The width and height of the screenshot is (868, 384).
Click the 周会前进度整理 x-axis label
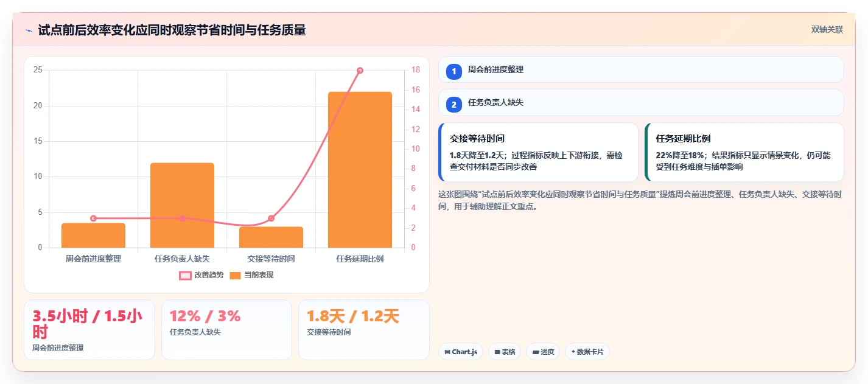click(93, 259)
